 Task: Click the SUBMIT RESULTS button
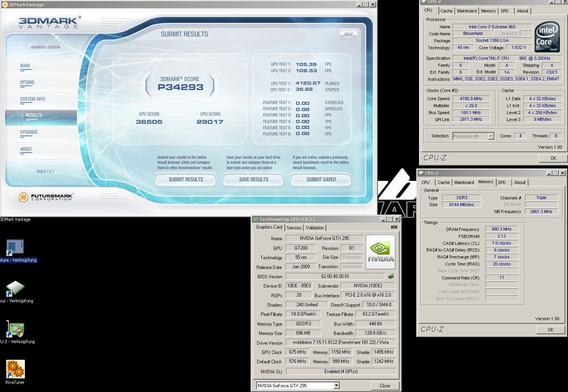tap(185, 179)
